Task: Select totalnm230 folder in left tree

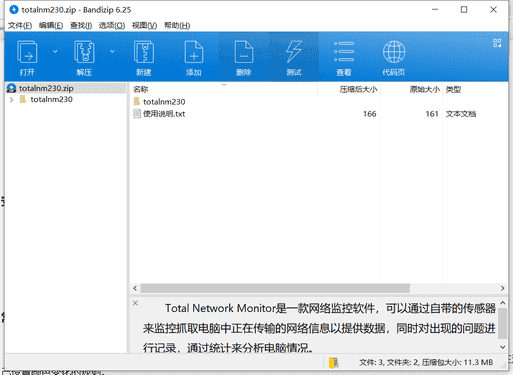Action: click(51, 99)
